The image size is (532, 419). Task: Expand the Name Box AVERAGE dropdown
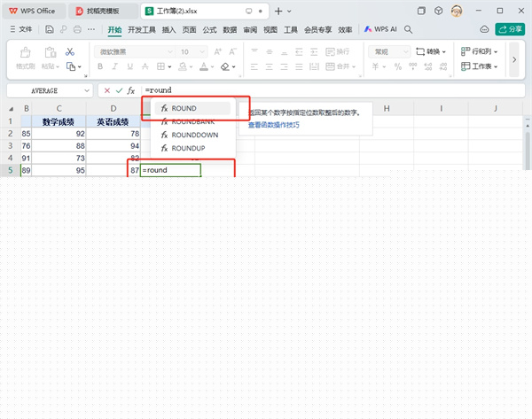coord(87,91)
